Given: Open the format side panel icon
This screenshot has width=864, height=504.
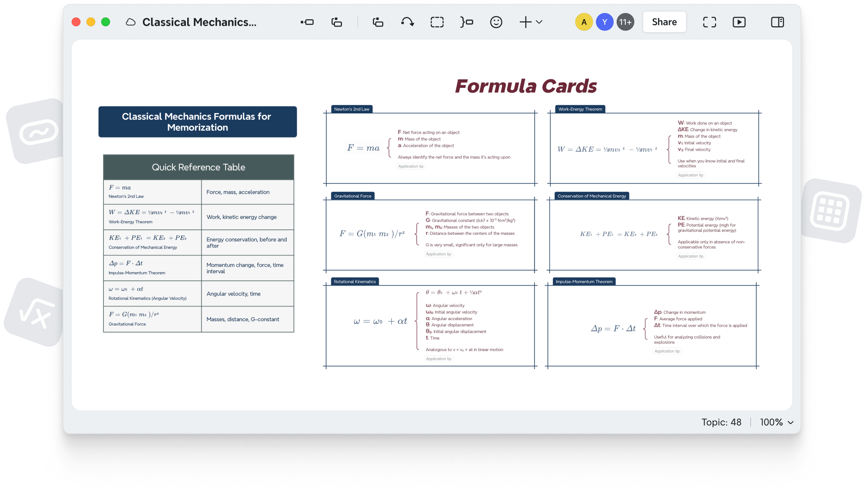Looking at the screenshot, I should coord(777,22).
